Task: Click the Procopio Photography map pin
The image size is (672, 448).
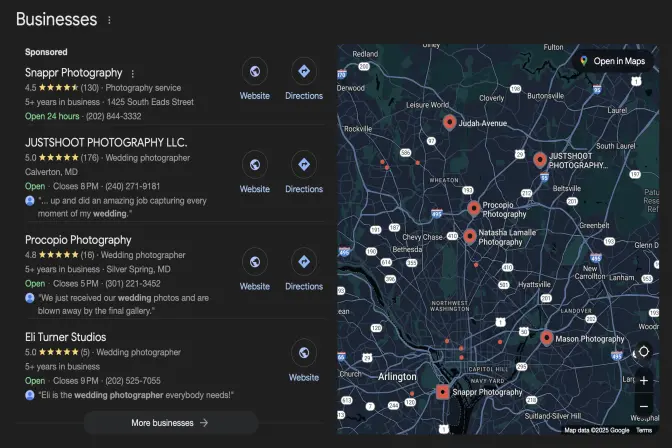Action: tap(474, 208)
